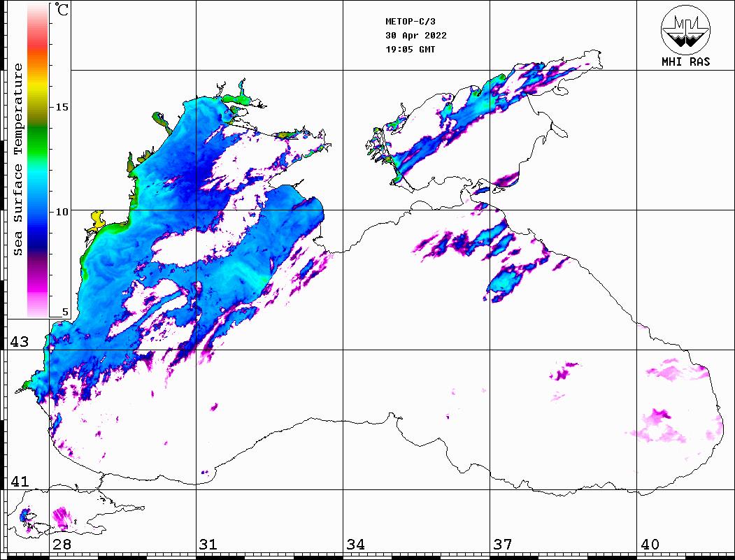
Task: Click the MHI RAS logo emblem
Action: (685, 29)
